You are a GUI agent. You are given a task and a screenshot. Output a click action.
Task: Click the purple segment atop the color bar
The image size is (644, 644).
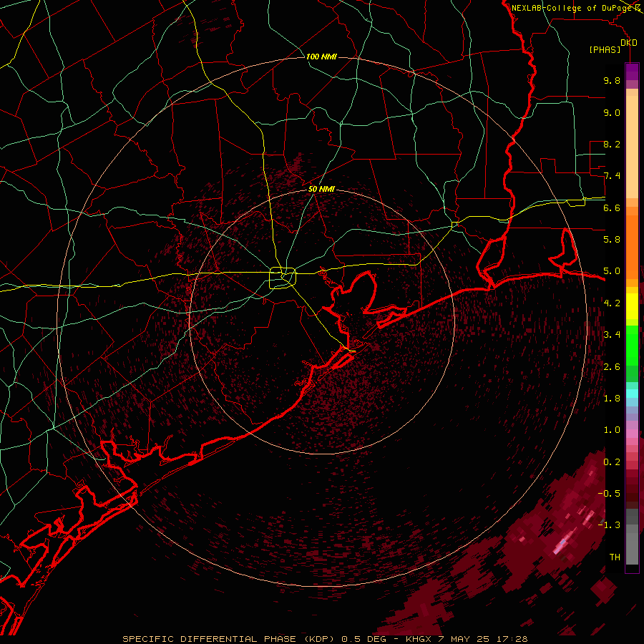[632, 72]
